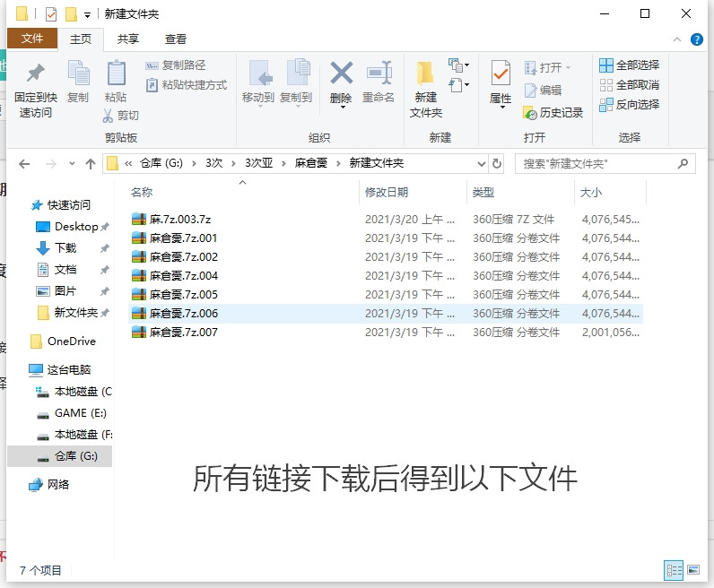Click the Forward navigation arrow
This screenshot has width=714, height=588.
point(51,164)
